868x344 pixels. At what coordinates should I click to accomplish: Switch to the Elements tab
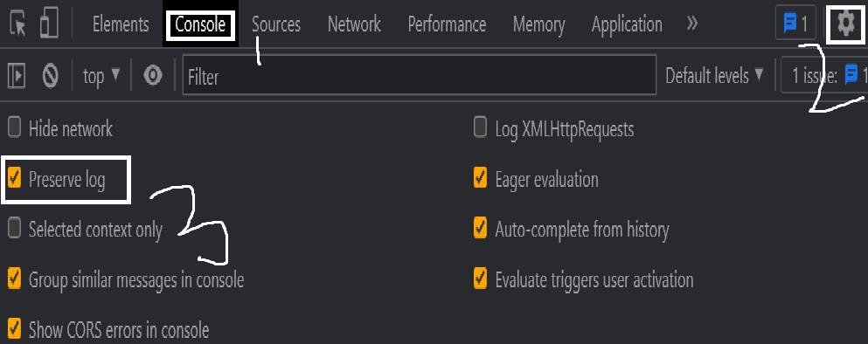[121, 24]
